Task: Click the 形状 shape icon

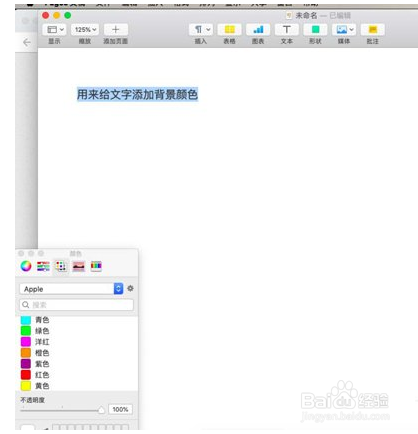Action: click(315, 30)
